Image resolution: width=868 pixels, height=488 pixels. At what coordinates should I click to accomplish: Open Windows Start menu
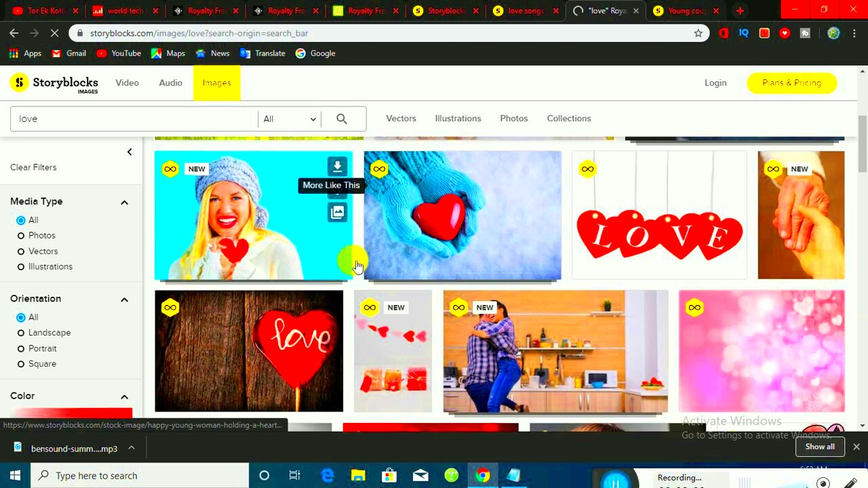(x=15, y=476)
